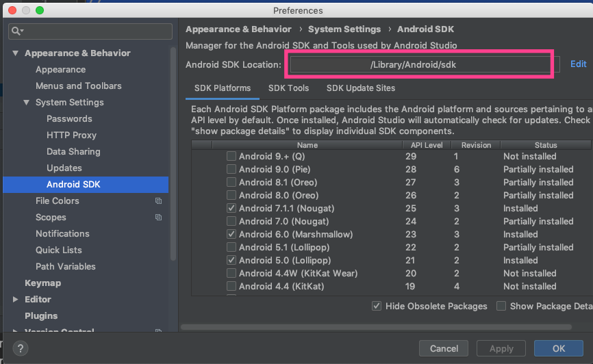
Task: Open the File Colors settings page
Action: [57, 200]
